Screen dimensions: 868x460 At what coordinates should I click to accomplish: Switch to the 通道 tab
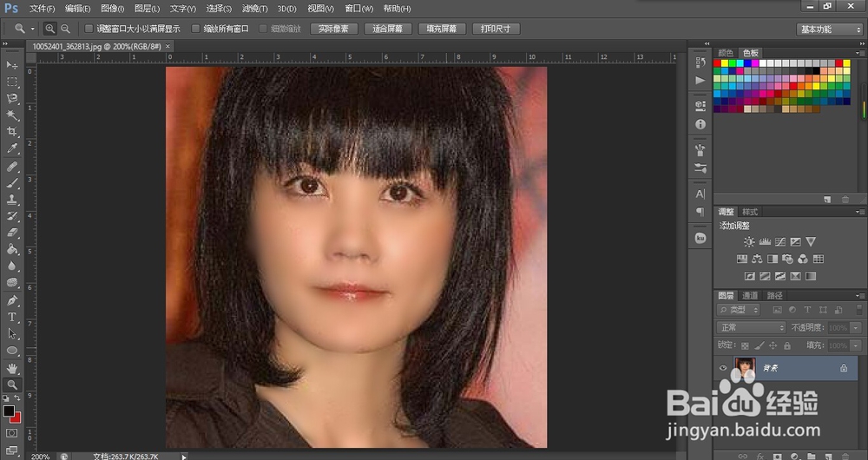click(750, 296)
